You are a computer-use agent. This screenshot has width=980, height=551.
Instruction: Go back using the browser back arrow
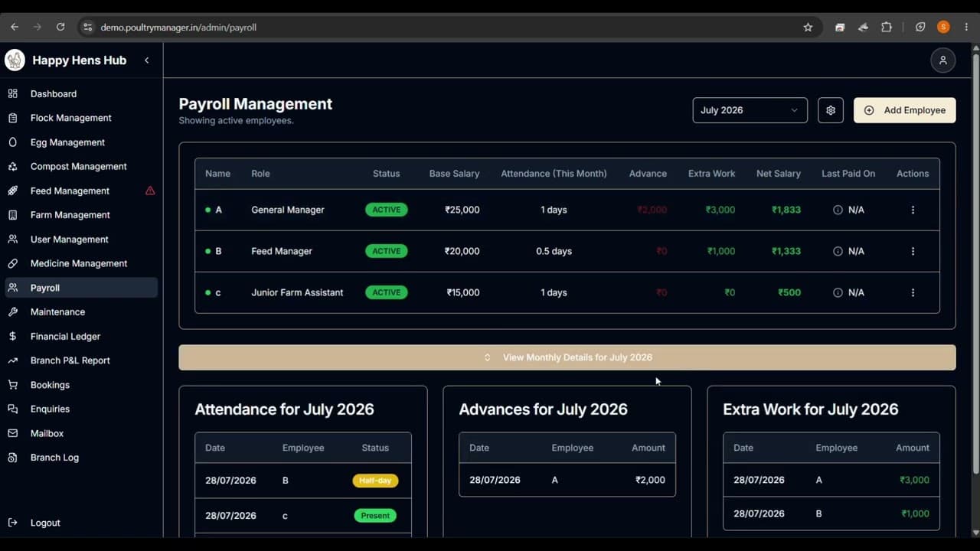coord(15,27)
